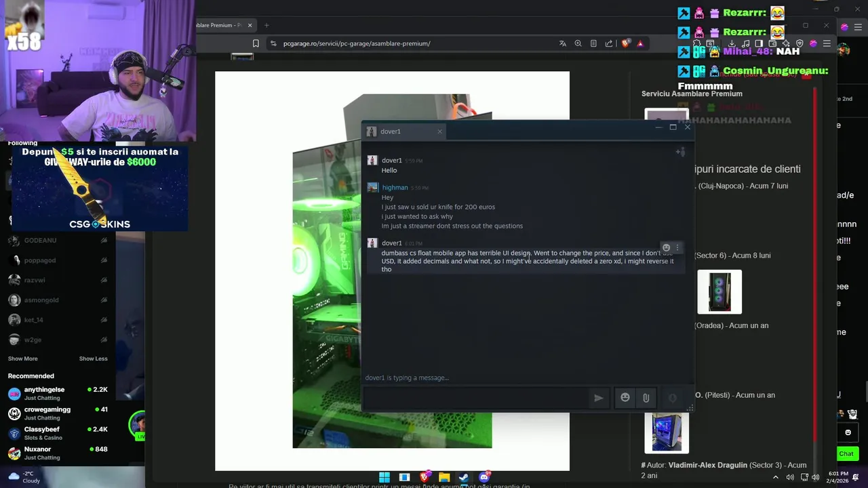Open File Explorer from taskbar
The width and height of the screenshot is (868, 488).
444,477
